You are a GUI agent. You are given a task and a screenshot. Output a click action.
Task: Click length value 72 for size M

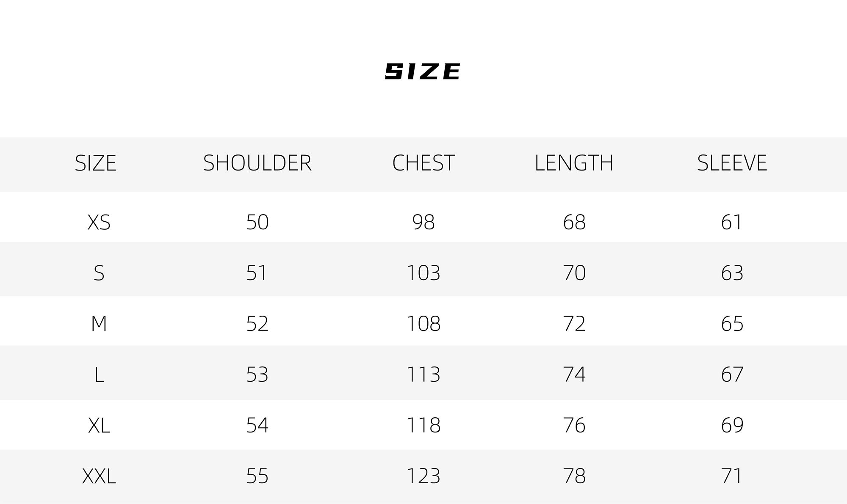pyautogui.click(x=574, y=324)
